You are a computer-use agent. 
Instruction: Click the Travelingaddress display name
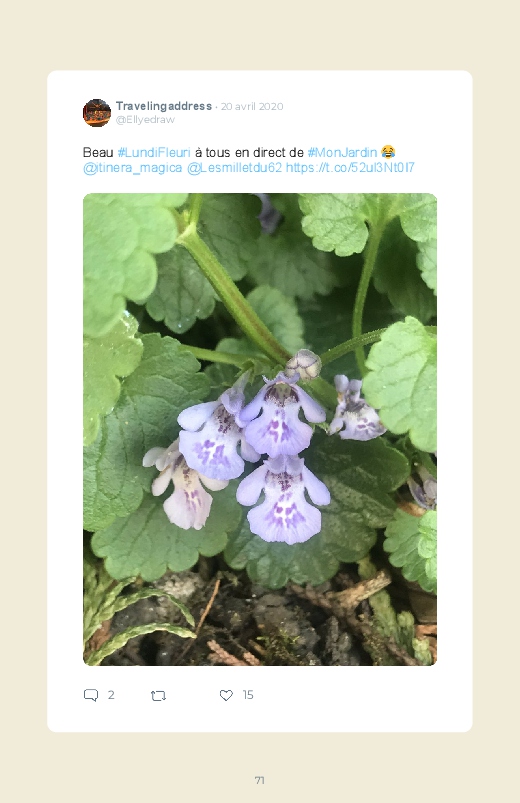(163, 106)
